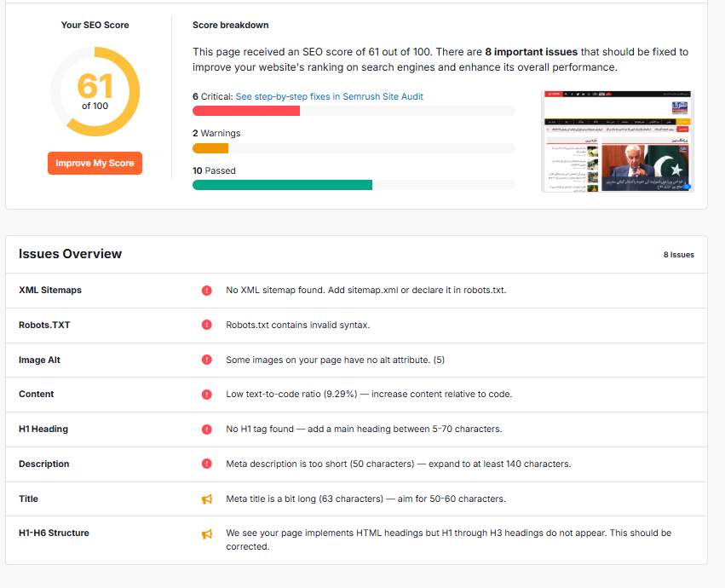Screen dimensions: 725x588
Task: Click the low text-to-code ratio message
Action: 369,395
